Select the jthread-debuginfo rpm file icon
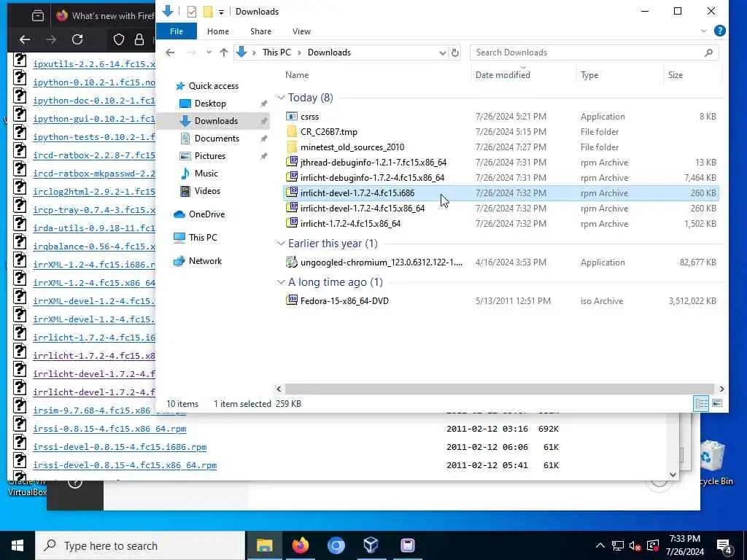 (x=292, y=162)
